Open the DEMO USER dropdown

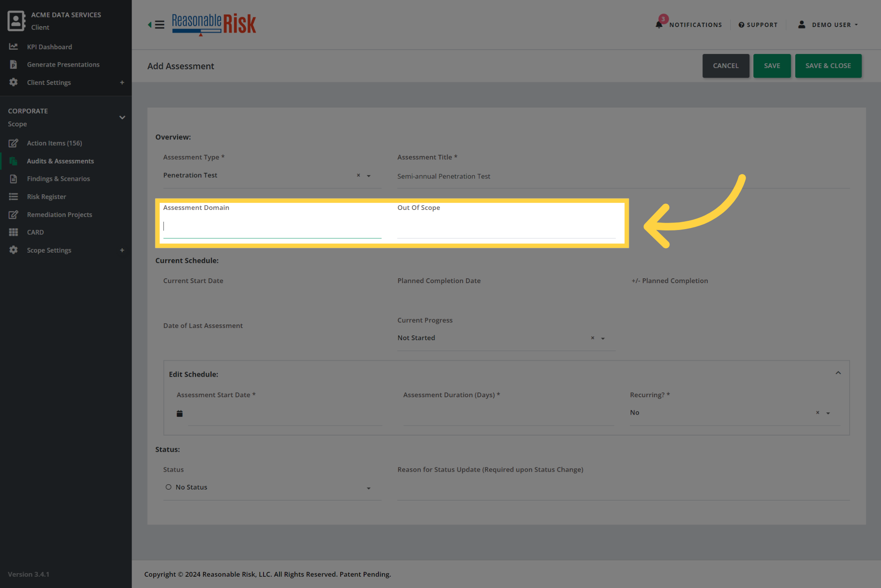(x=834, y=25)
